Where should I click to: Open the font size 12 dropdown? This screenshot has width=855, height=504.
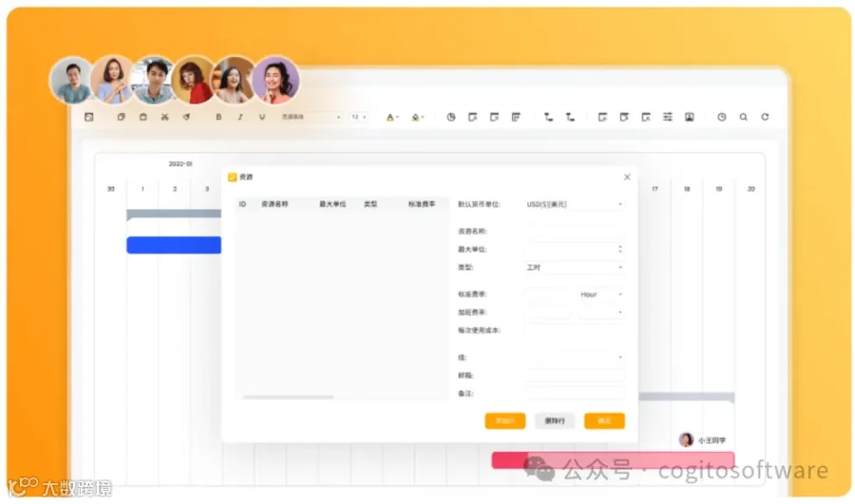point(359,117)
